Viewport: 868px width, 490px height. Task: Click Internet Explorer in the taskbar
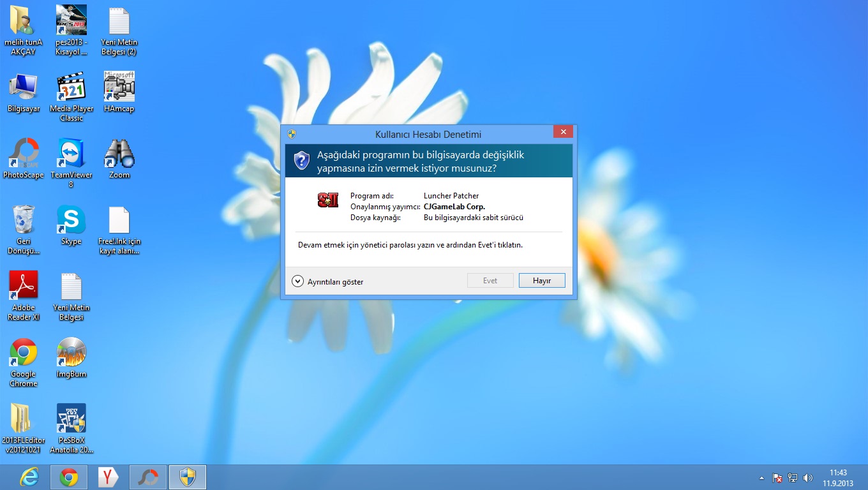29,477
